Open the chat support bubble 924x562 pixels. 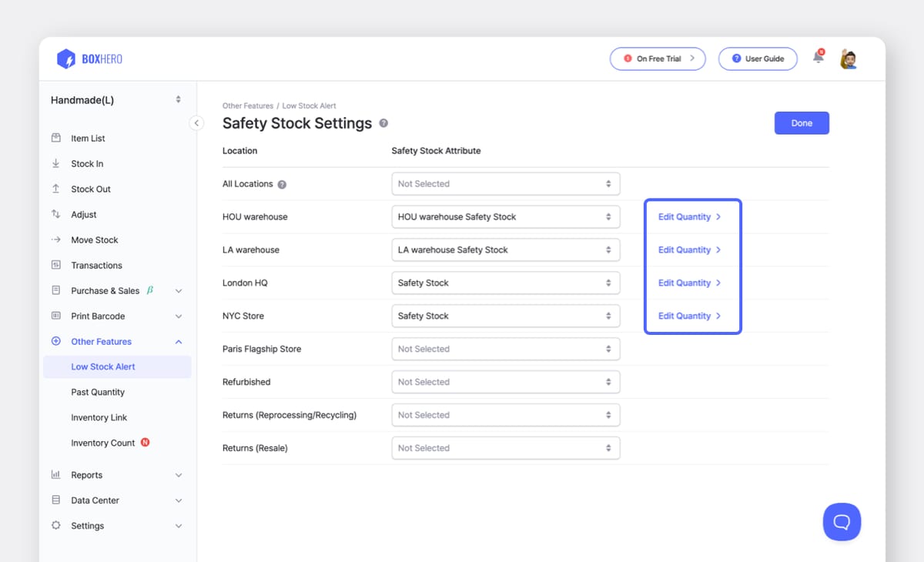(x=842, y=521)
